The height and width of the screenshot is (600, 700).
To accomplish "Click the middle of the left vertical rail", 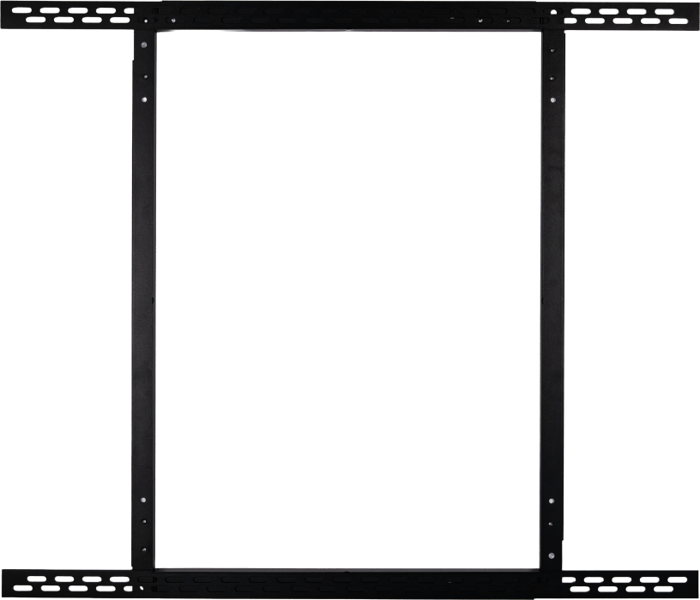I will (144, 300).
